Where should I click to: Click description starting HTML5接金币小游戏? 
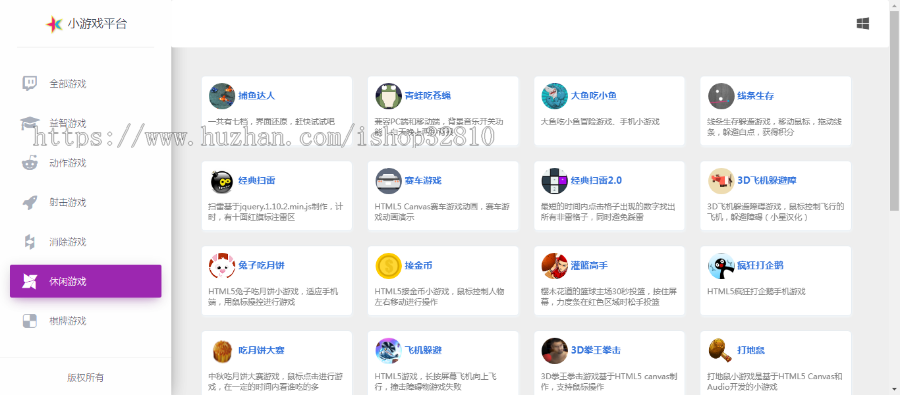click(440, 297)
